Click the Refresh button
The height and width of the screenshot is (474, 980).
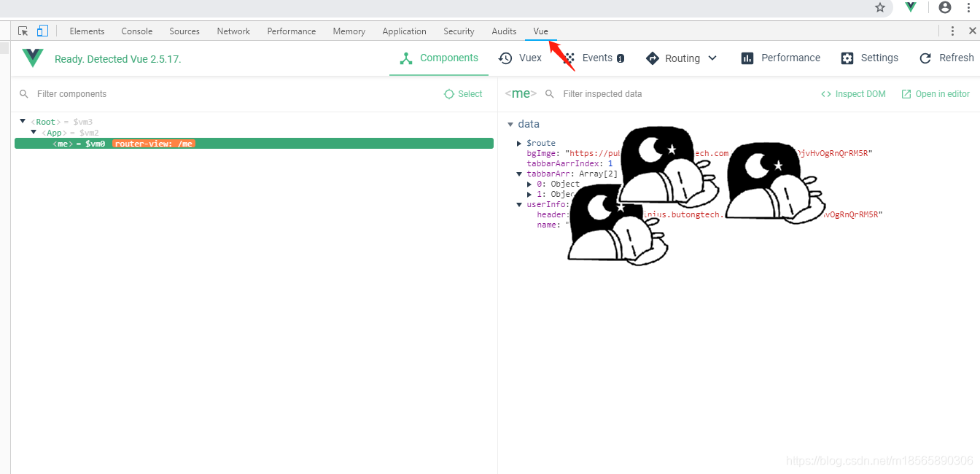pos(946,58)
